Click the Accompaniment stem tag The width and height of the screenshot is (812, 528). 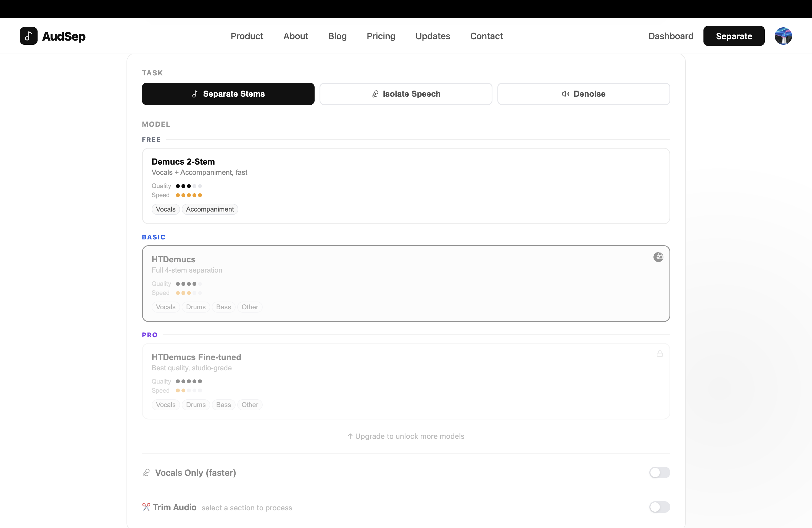tap(209, 209)
